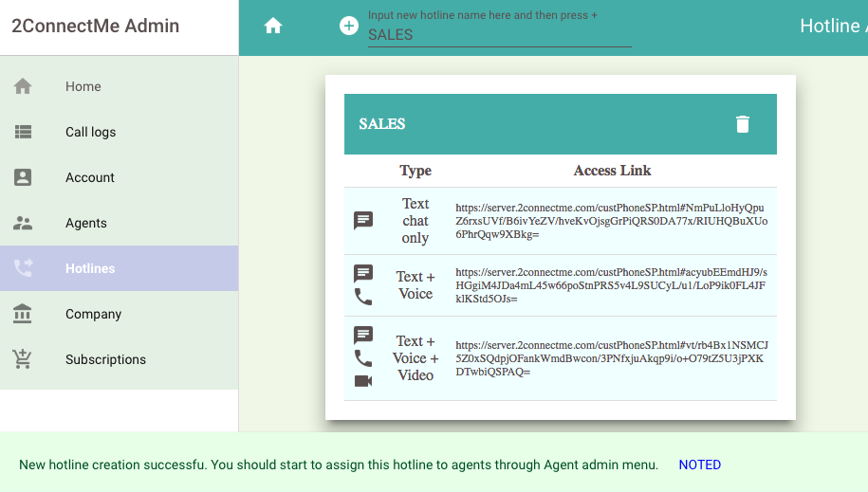Click the SALES card header title
This screenshot has width=868, height=492.
[x=382, y=124]
